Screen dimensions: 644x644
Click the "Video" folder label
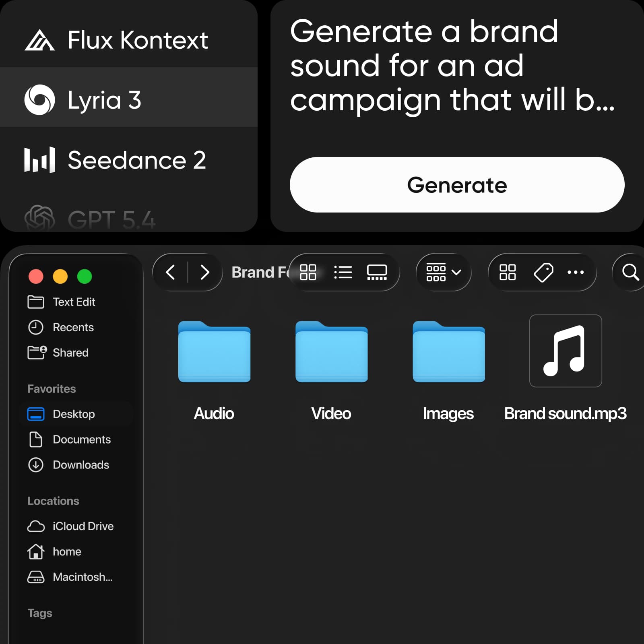click(x=331, y=414)
